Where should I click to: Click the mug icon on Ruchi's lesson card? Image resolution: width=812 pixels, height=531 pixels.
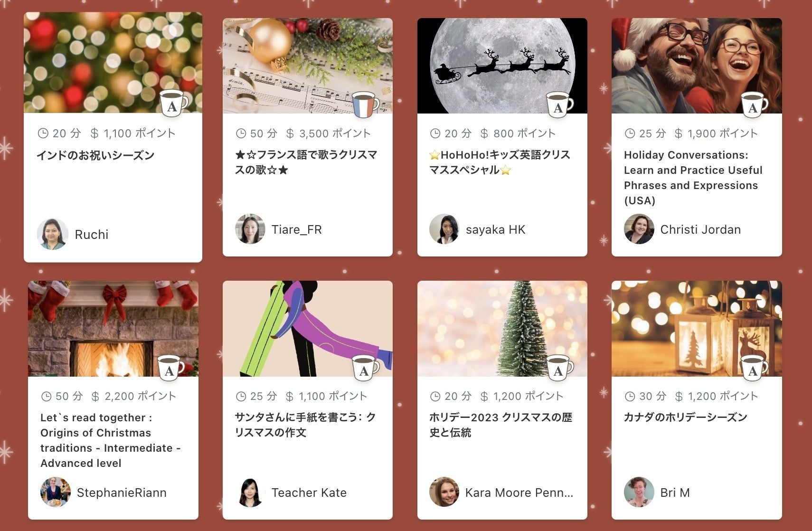coord(173,103)
